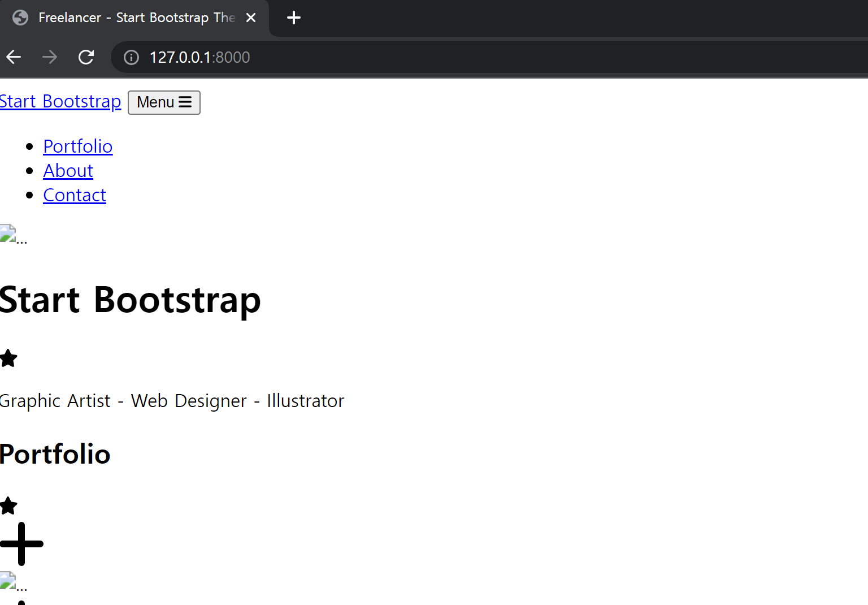Click the large plus icon in portfolio item
Screen dimensions: 868x605
tap(21, 544)
